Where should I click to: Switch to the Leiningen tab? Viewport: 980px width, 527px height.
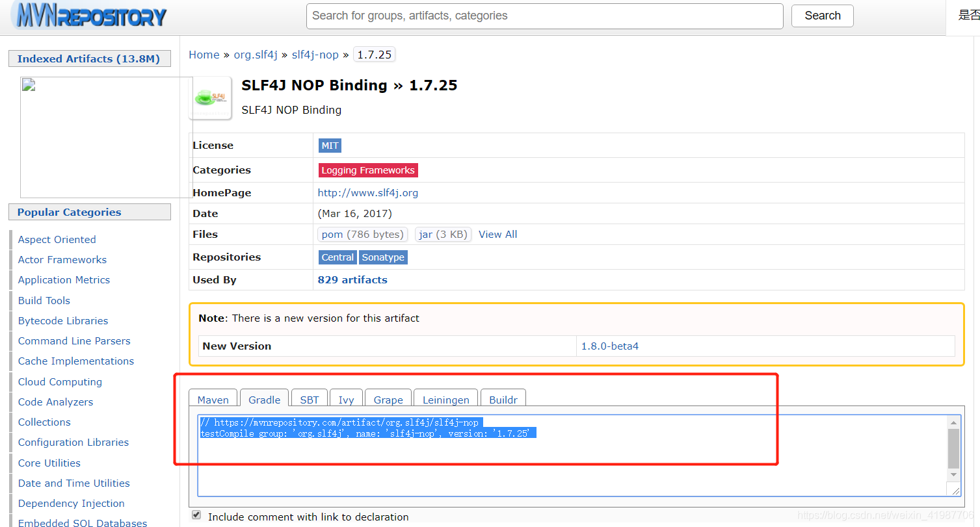[445, 400]
